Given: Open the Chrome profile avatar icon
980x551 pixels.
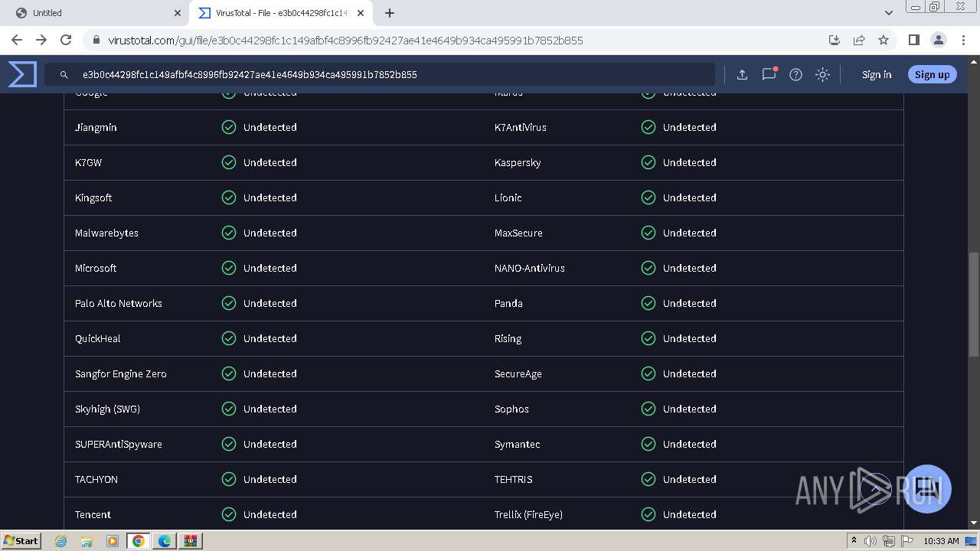Looking at the screenshot, I should click(x=938, y=40).
